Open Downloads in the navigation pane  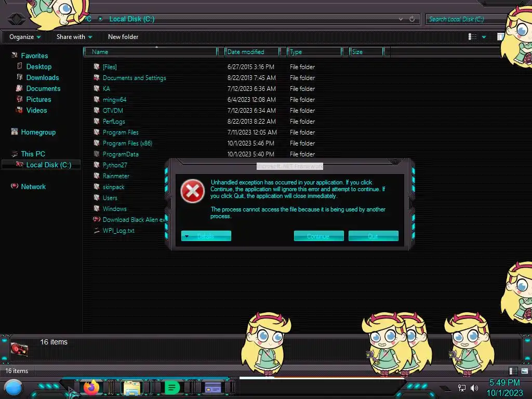(x=43, y=77)
